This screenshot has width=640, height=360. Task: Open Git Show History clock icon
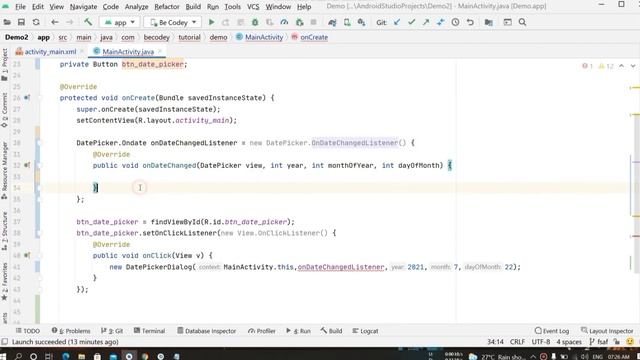click(x=456, y=22)
